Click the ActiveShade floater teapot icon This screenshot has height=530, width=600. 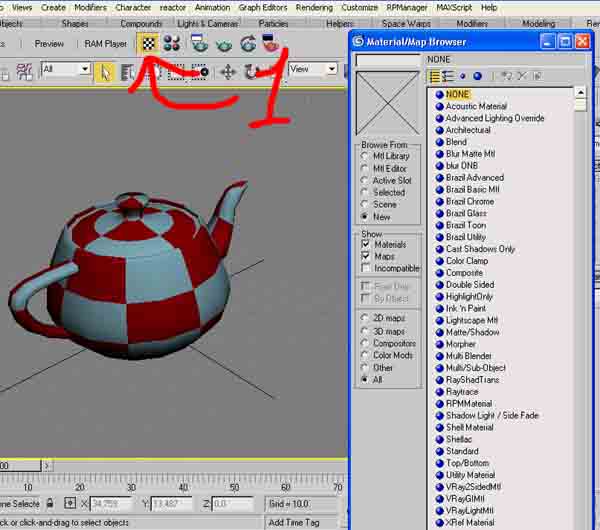pyautogui.click(x=270, y=43)
